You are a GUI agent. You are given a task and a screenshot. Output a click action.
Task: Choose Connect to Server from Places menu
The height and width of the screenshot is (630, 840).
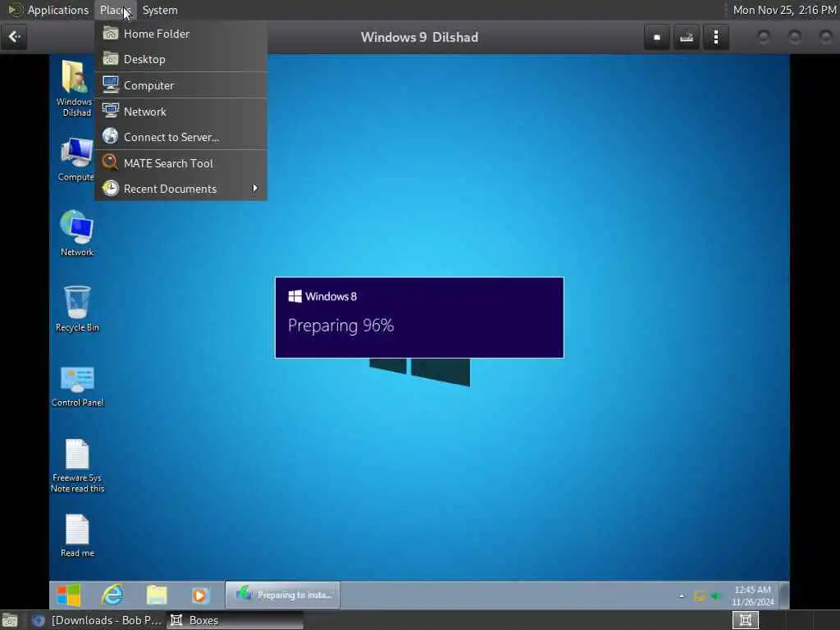[181, 137]
